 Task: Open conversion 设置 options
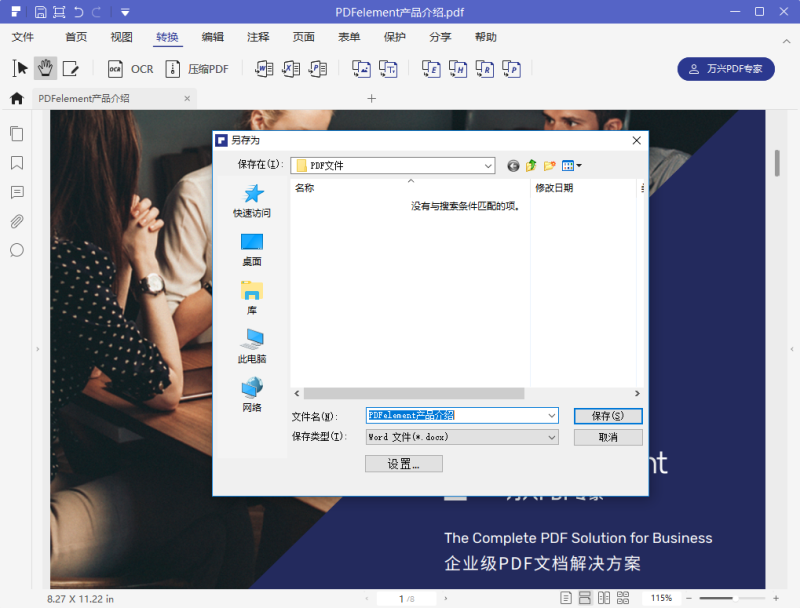404,463
